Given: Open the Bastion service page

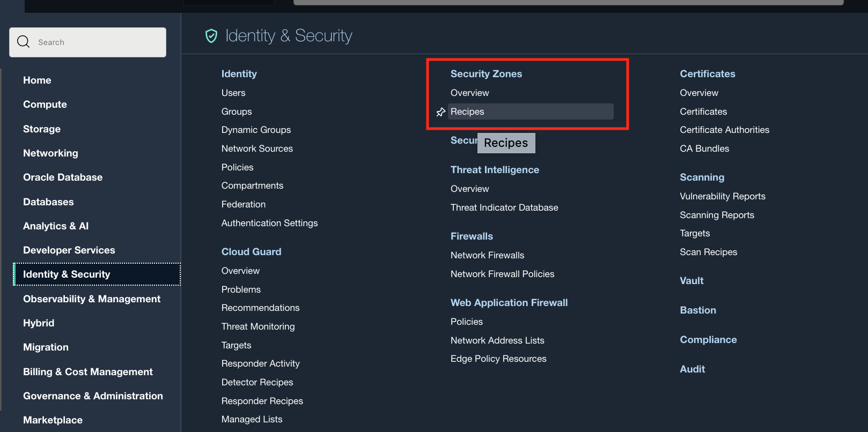Looking at the screenshot, I should click(697, 310).
